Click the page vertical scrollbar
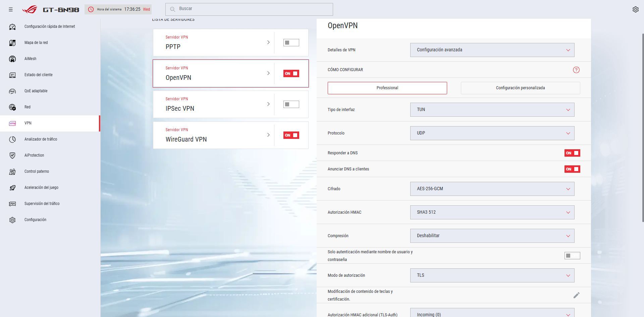 643,127
